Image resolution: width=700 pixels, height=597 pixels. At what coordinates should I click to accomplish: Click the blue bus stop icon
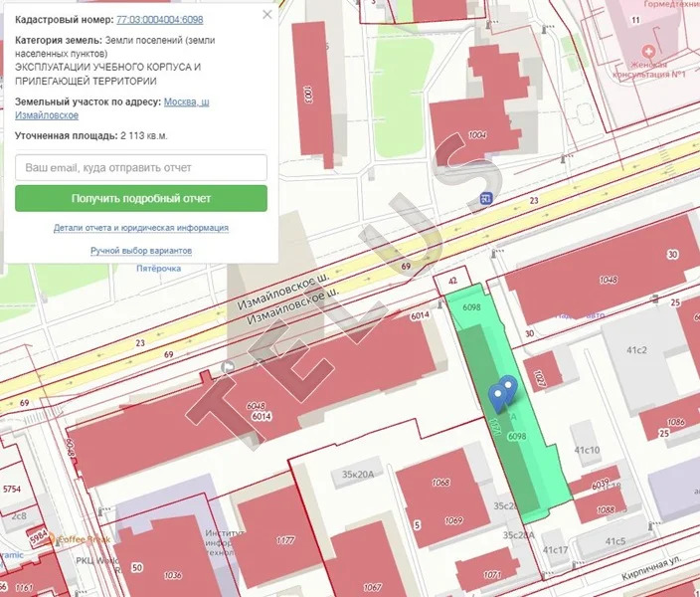(485, 198)
